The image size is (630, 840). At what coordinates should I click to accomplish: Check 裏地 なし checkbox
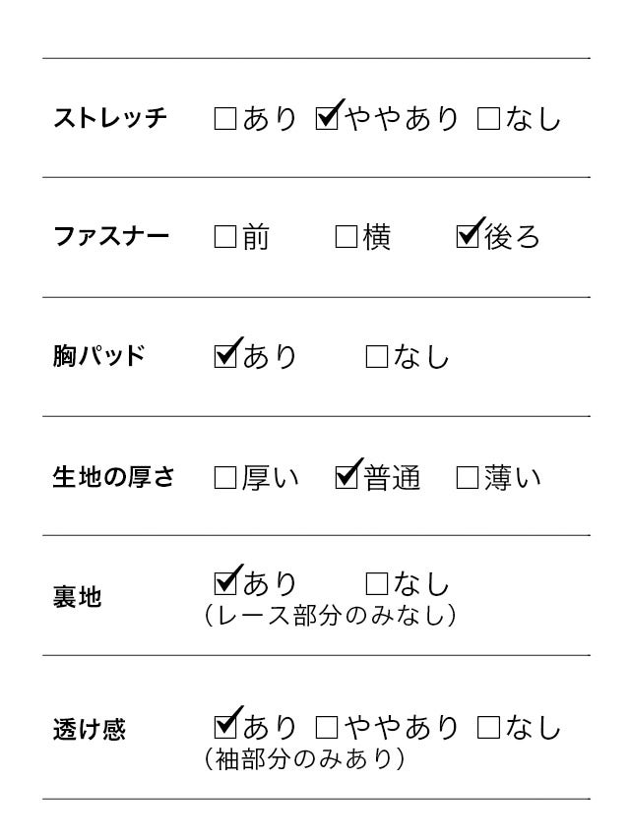click(377, 584)
